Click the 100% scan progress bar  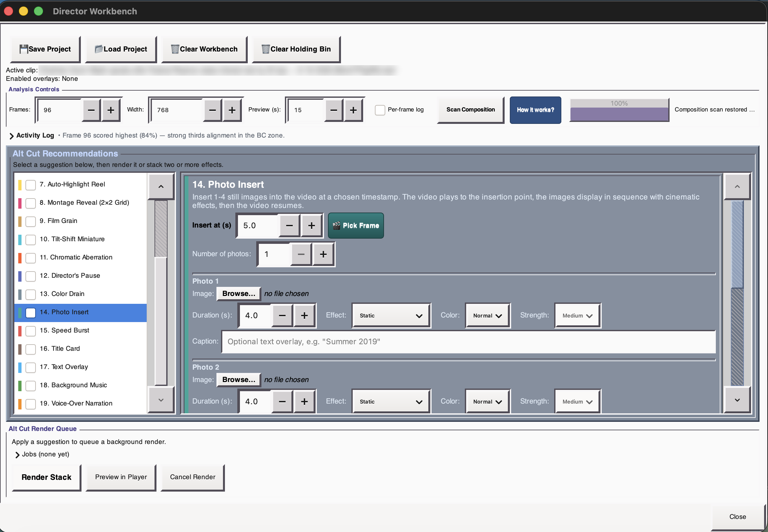[x=619, y=110]
